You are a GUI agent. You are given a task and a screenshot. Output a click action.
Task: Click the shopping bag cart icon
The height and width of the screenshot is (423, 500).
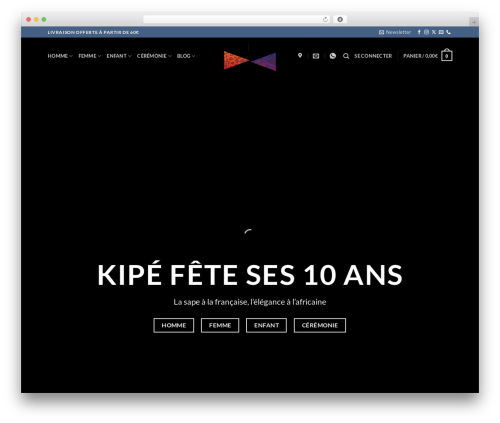[447, 55]
